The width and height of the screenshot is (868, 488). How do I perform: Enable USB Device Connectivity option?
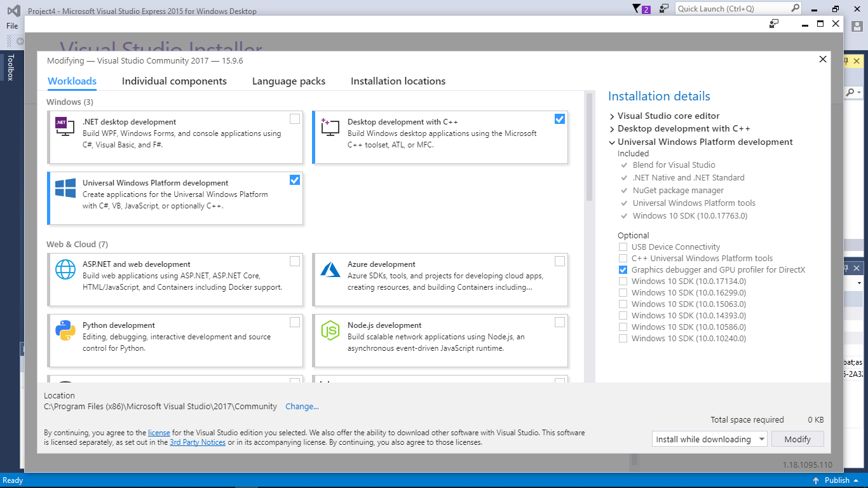click(623, 247)
